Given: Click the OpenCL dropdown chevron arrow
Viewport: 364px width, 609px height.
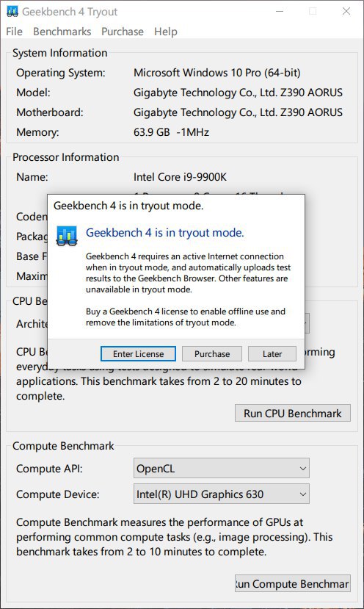Looking at the screenshot, I should [302, 469].
